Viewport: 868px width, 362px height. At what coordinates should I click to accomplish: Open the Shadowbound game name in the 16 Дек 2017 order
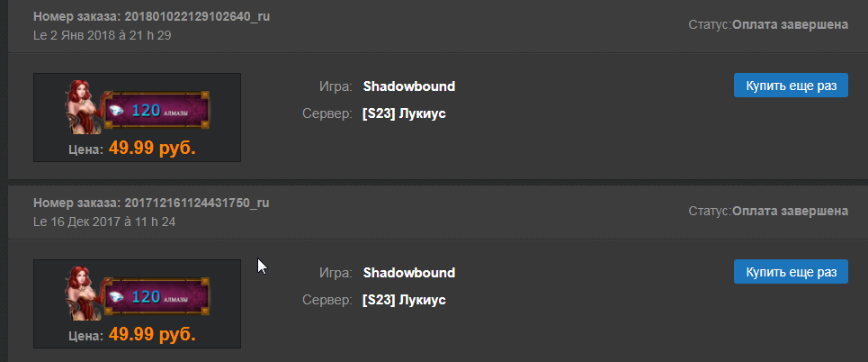point(409,272)
